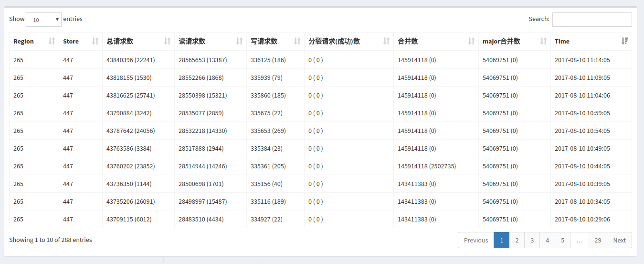Click read count 28550398 (15321)
The height and width of the screenshot is (264, 644).
point(203,95)
